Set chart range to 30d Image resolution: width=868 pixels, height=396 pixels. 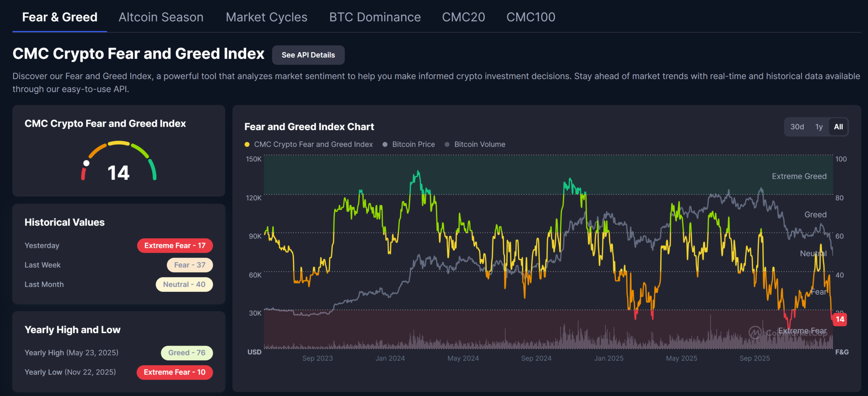point(797,127)
